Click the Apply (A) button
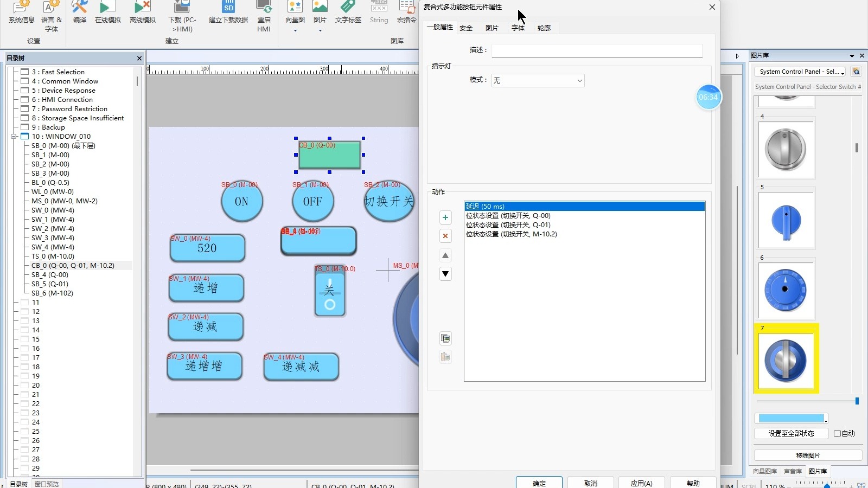This screenshot has height=488, width=868. click(641, 483)
